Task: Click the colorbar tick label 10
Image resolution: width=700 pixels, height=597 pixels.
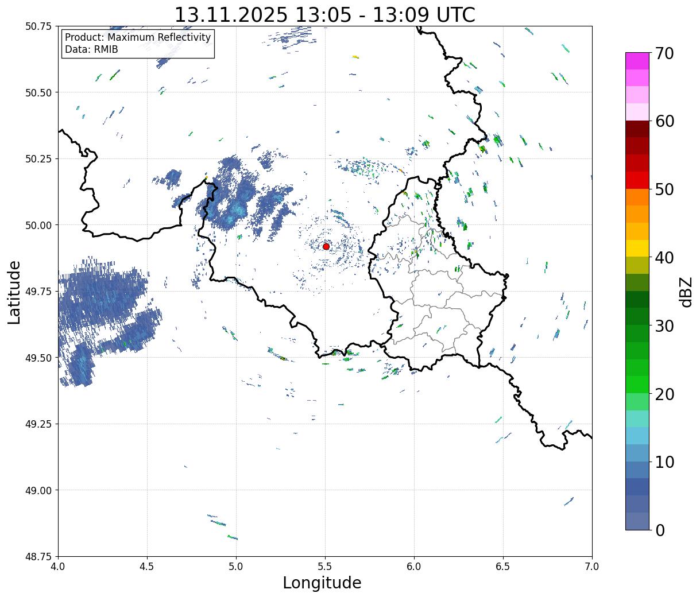Action: pos(664,462)
